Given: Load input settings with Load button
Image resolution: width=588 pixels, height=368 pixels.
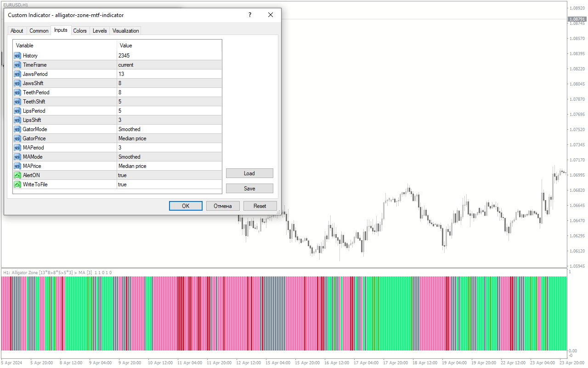Looking at the screenshot, I should click(249, 173).
